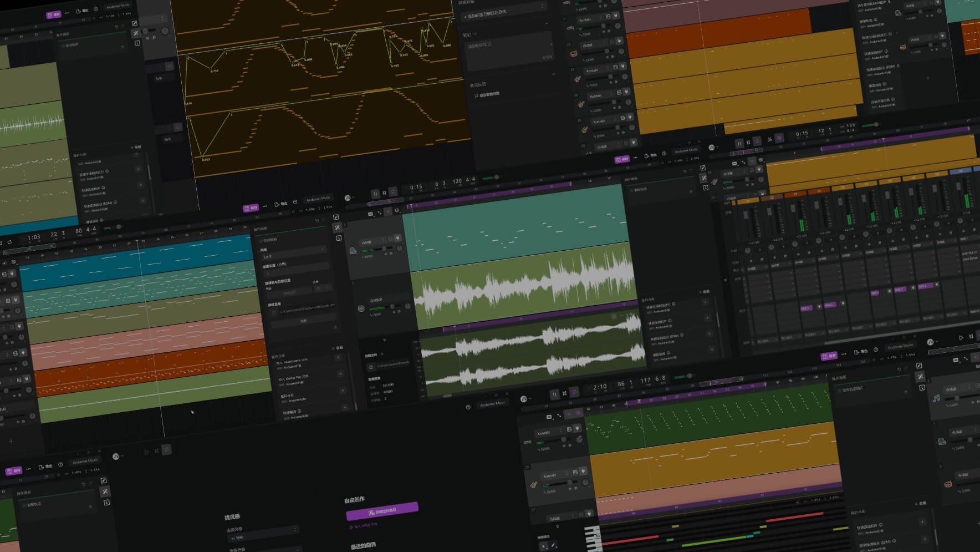Click the undo arrow above the Lo-fi panel
The height and width of the screenshot is (552, 980).
[x=317, y=220]
